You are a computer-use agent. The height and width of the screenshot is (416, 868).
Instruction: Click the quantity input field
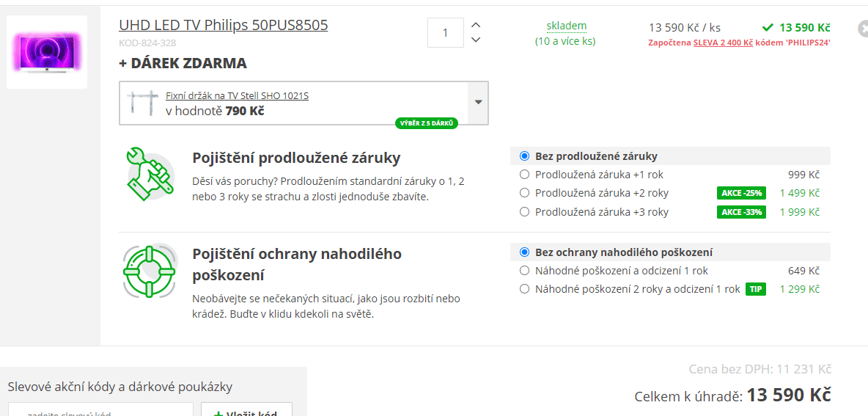pos(446,33)
